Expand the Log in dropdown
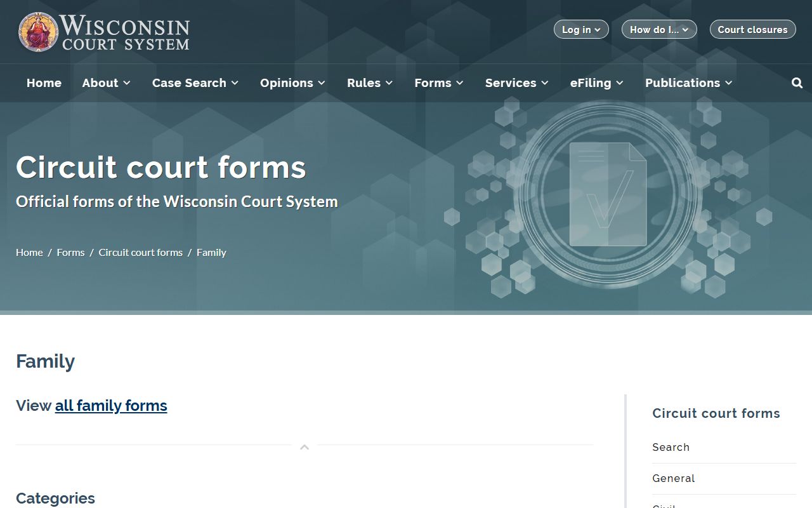 tap(581, 29)
